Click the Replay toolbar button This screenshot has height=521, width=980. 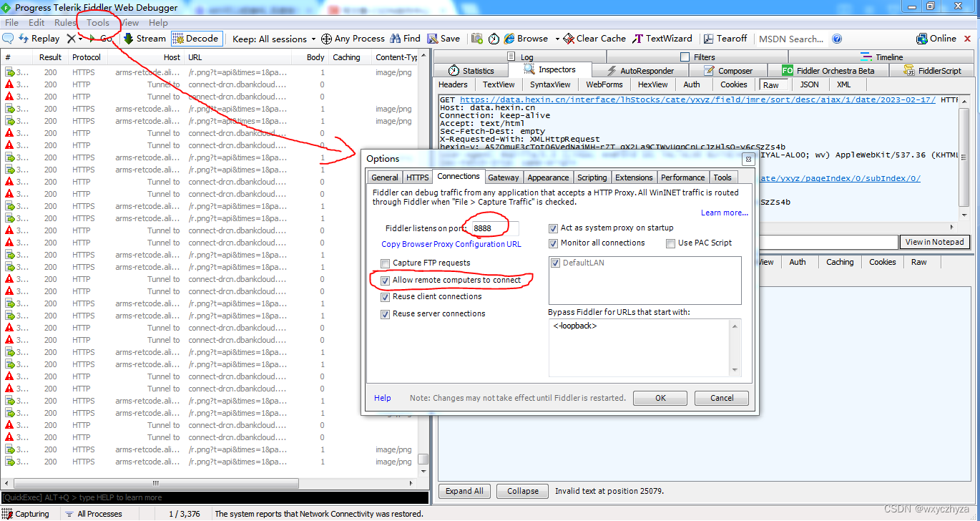[x=39, y=39]
